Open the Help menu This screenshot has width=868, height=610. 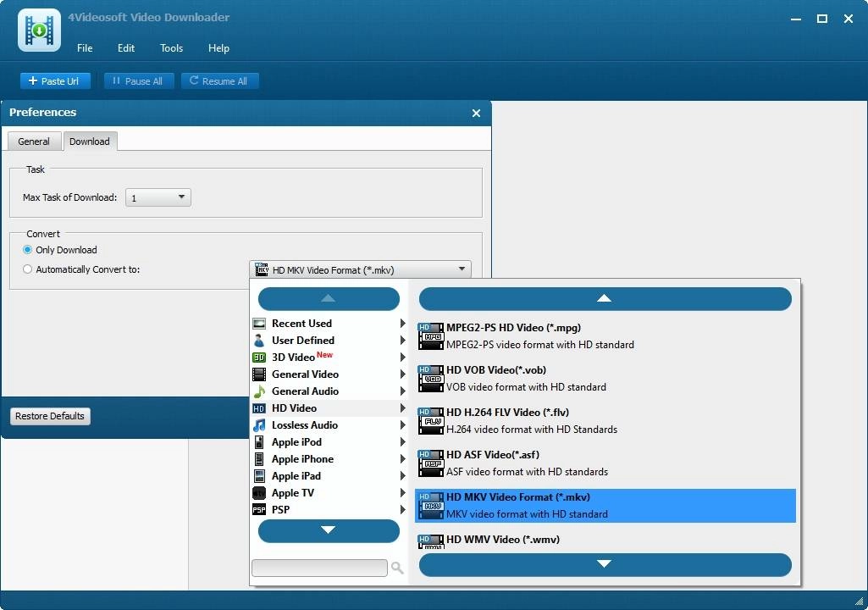click(x=218, y=48)
